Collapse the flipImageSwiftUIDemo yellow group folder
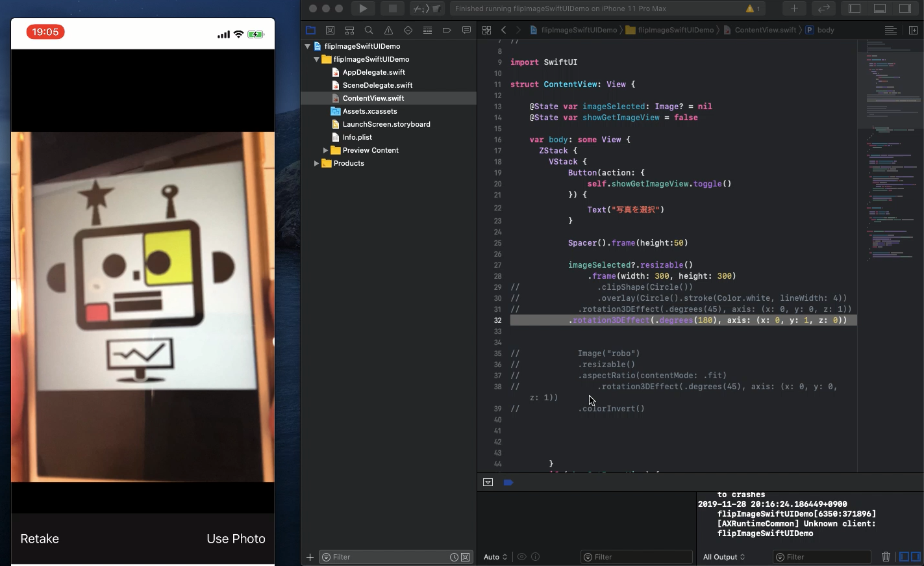Screen dimensions: 924x566 (316, 59)
